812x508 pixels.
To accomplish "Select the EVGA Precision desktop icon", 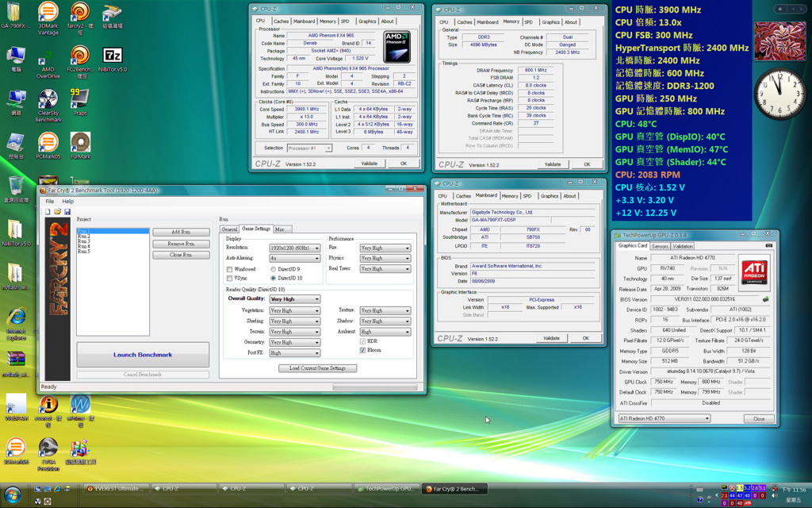I will click(48, 455).
